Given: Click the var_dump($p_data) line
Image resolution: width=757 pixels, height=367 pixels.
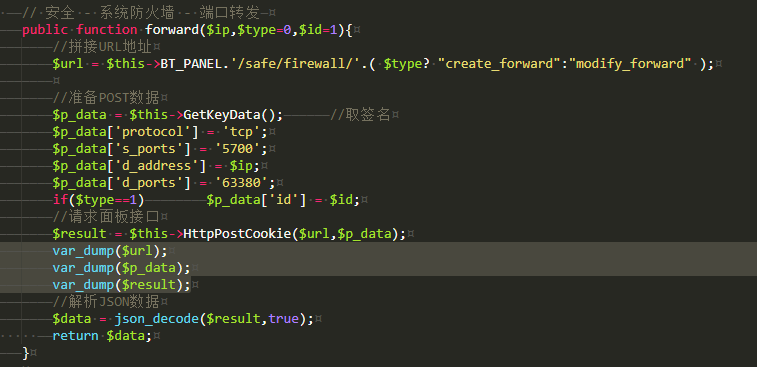Looking at the screenshot, I should coord(122,268).
